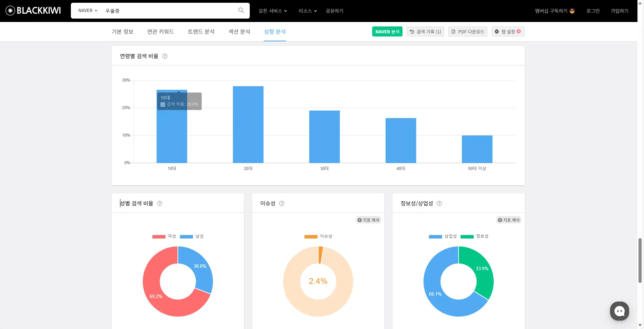This screenshot has width=644, height=329.
Task: Open the chat support bubble icon
Action: pyautogui.click(x=619, y=311)
